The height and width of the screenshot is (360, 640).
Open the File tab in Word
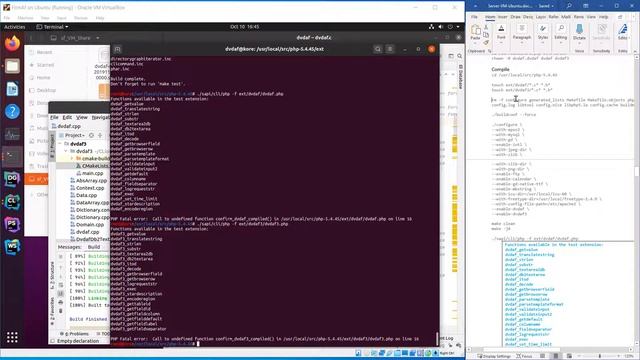474,17
